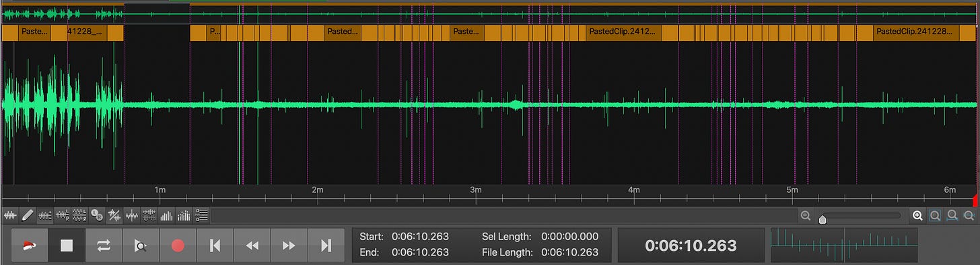Fast forward the audio
The image size is (980, 265).
tap(289, 245)
